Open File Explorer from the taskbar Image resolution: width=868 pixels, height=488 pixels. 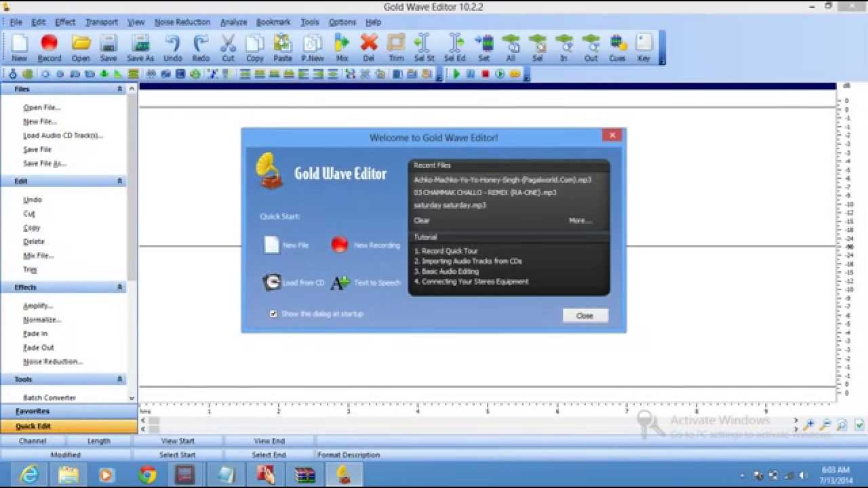[x=68, y=475]
